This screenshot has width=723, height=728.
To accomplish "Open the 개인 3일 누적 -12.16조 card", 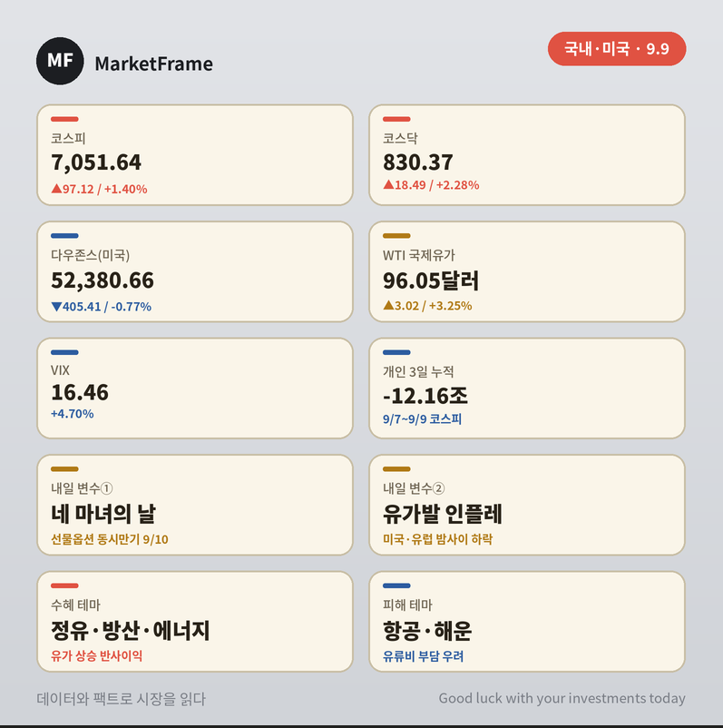I will [x=527, y=389].
